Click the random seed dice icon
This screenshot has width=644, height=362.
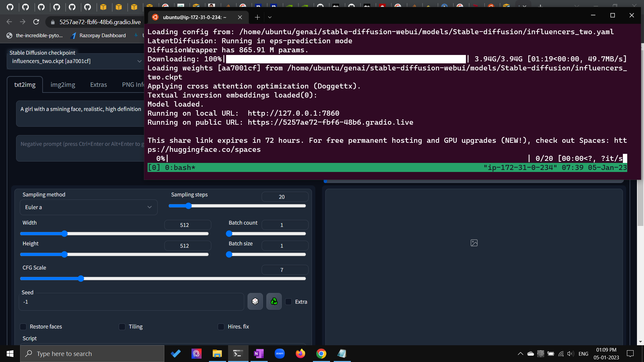pos(255,301)
